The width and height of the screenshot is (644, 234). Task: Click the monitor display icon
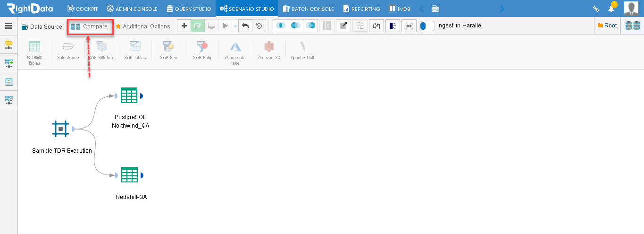[212, 26]
